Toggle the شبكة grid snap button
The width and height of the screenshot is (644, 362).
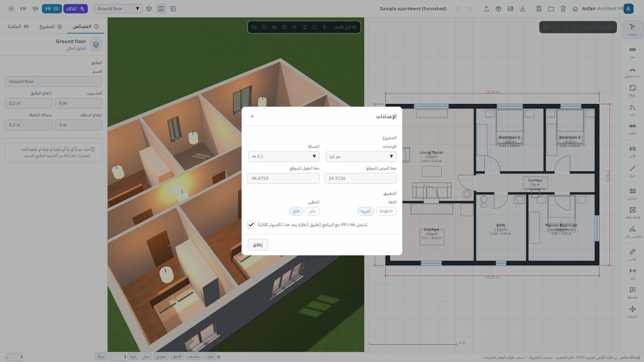tap(101, 356)
